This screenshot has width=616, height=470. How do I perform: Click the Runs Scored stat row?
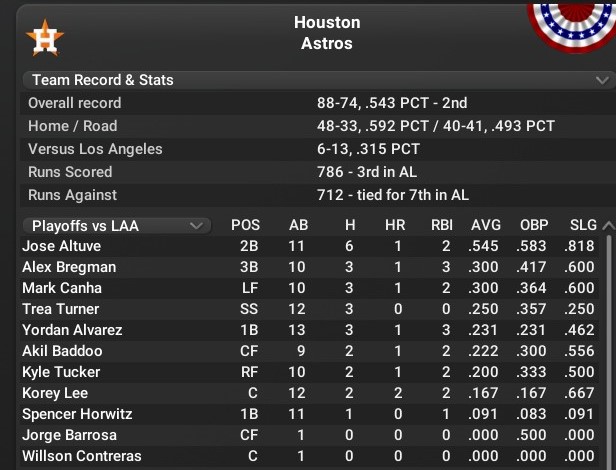(70, 172)
